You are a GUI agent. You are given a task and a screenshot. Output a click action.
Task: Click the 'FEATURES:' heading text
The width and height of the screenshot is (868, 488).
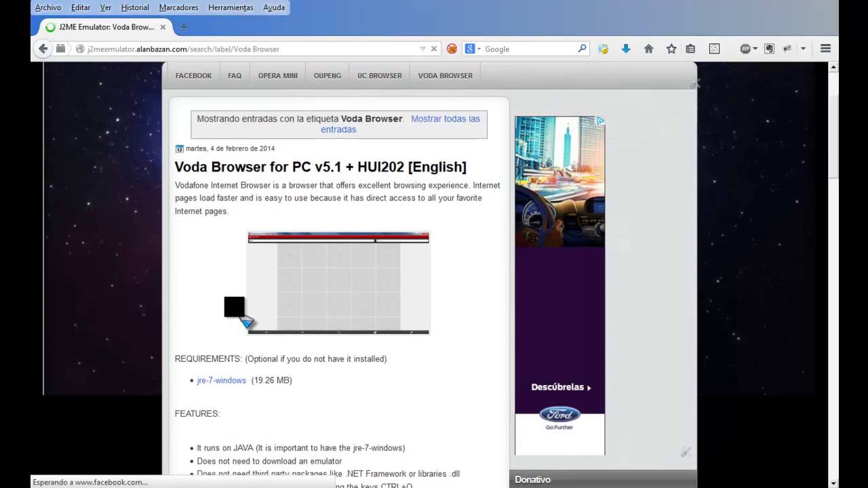[197, 413]
